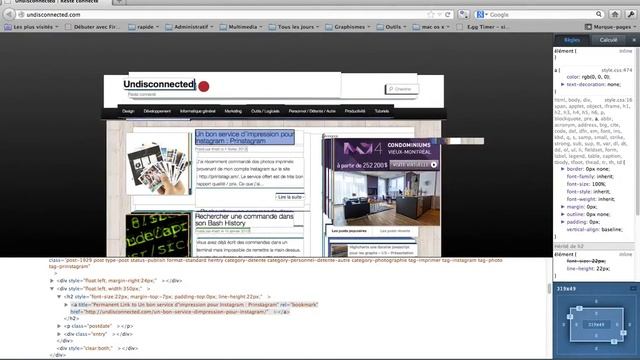Open the Outils / Logiciels navbar item
The height and width of the screenshot is (360, 640).
pyautogui.click(x=265, y=111)
